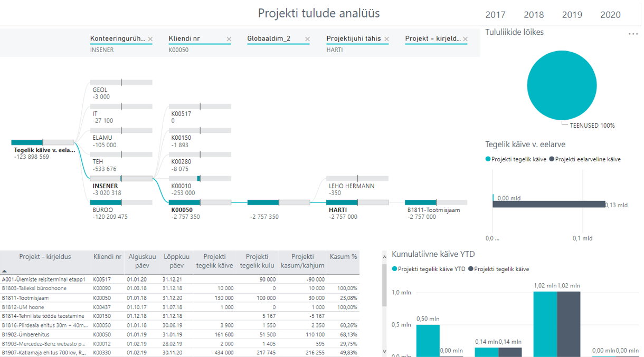
Task: Click the Projekti tegelik käive YTD legend marker
Action: pyautogui.click(x=395, y=269)
